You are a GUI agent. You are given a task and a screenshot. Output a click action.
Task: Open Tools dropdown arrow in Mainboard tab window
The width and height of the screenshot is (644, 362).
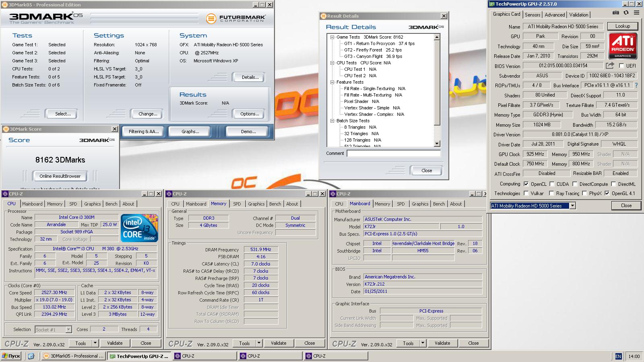click(x=423, y=343)
